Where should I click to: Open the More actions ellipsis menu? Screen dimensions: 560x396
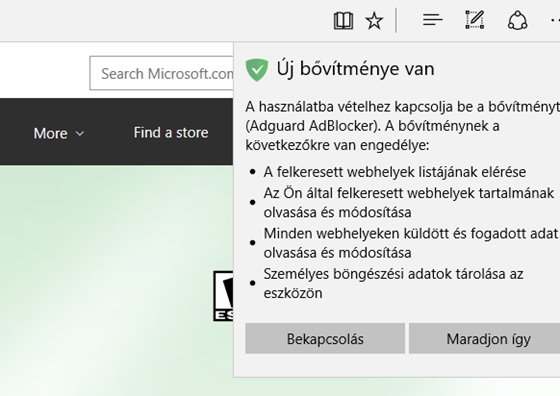tap(555, 20)
